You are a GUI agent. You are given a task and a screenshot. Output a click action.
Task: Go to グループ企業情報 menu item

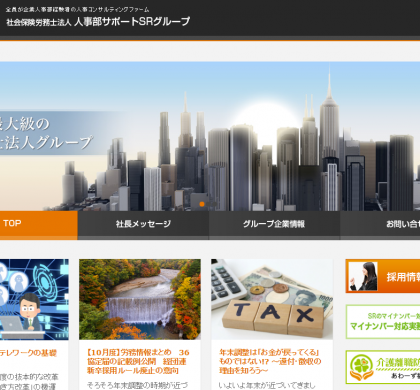(x=274, y=225)
